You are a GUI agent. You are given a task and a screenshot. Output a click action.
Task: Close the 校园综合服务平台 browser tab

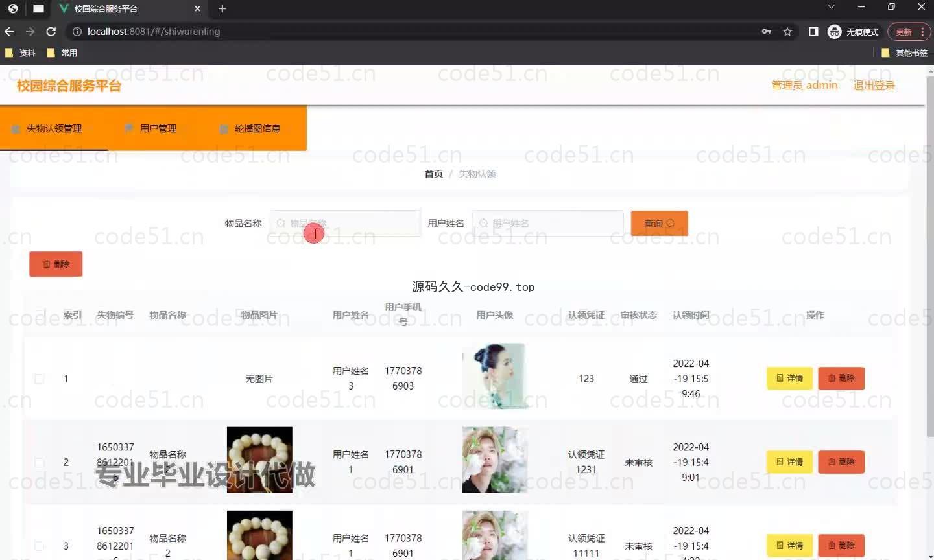pyautogui.click(x=198, y=8)
